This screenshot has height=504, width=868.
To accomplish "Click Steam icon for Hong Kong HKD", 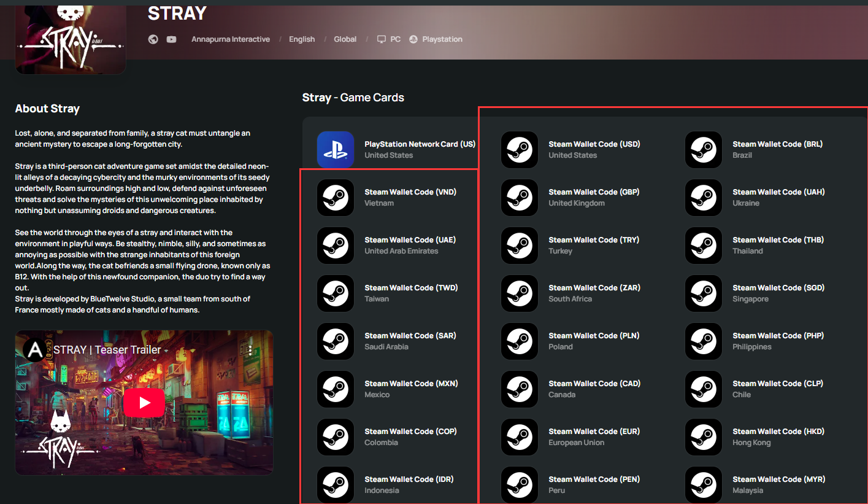I will pyautogui.click(x=704, y=437).
